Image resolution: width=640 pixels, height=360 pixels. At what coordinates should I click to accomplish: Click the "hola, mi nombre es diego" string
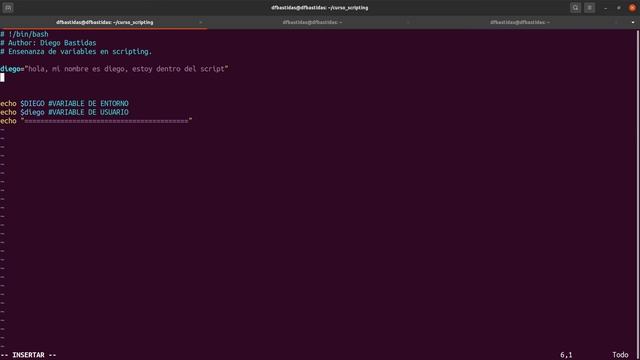[127, 69]
